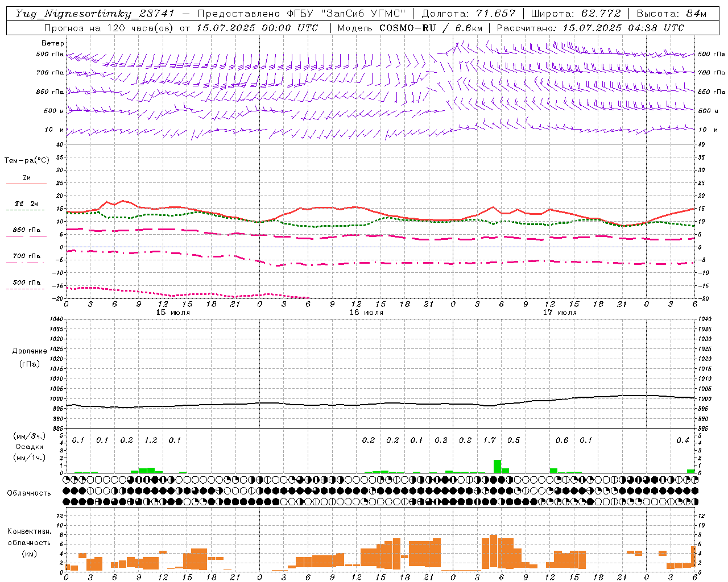Click the solid red 2м legend line
The height and width of the screenshot is (582, 728).
26,184
